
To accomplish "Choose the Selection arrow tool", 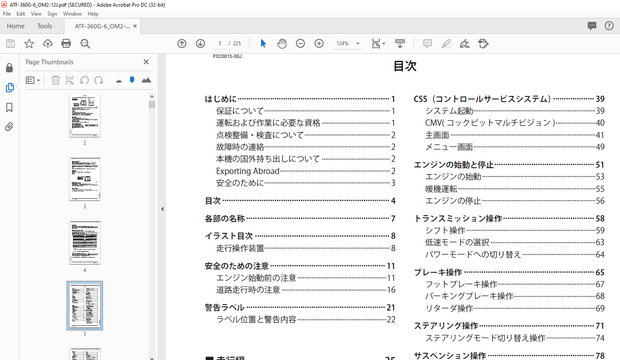I will coord(263,44).
